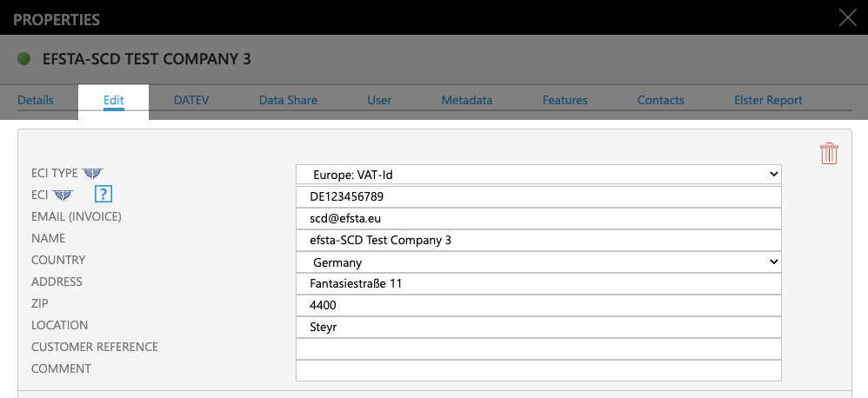This screenshot has width=868, height=398.
Task: Focus the invoice email input field
Action: (538, 218)
